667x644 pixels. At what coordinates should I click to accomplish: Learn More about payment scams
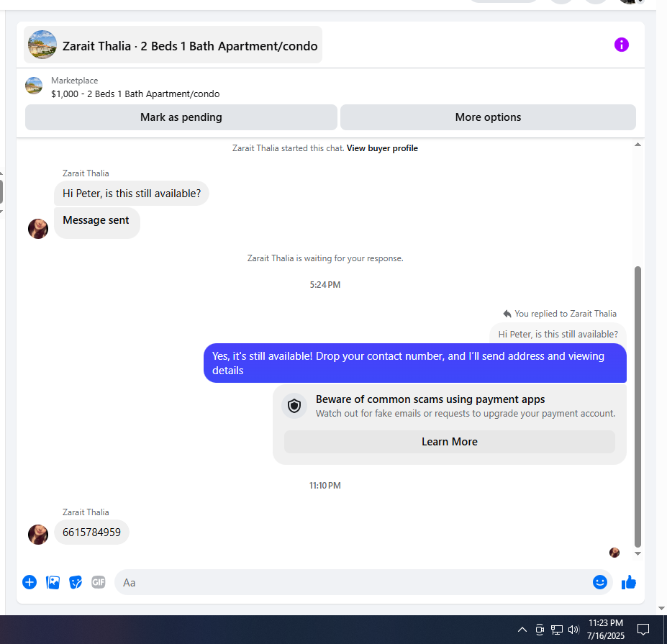click(449, 442)
